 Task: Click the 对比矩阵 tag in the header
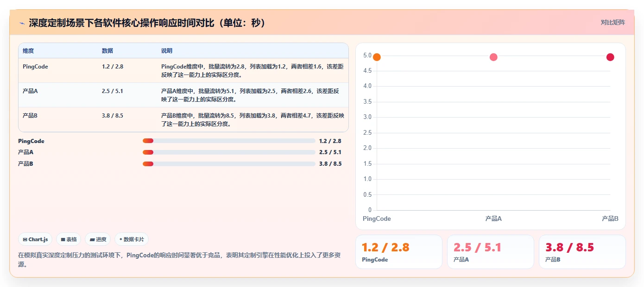click(x=612, y=22)
